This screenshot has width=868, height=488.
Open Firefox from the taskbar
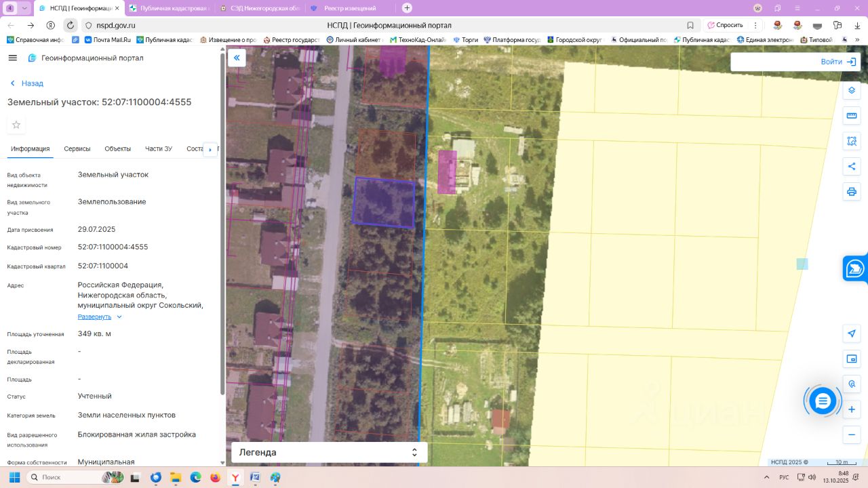click(215, 477)
